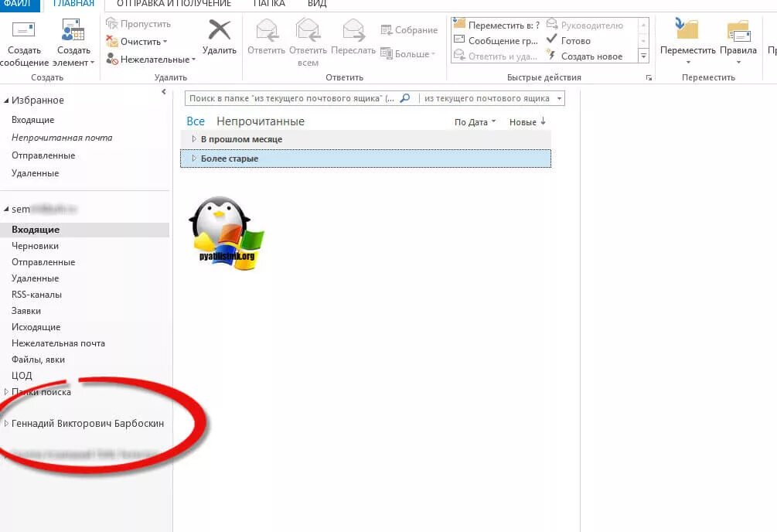
Task: Switch to the ВИД ribbon tab
Action: coord(317,4)
